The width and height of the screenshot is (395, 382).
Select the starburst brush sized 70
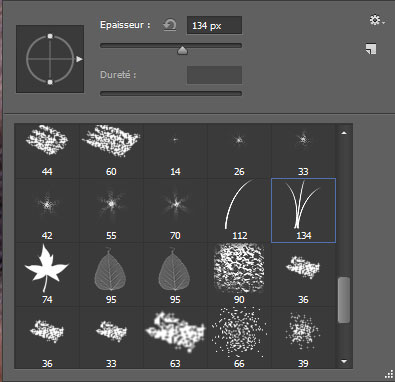(x=175, y=211)
